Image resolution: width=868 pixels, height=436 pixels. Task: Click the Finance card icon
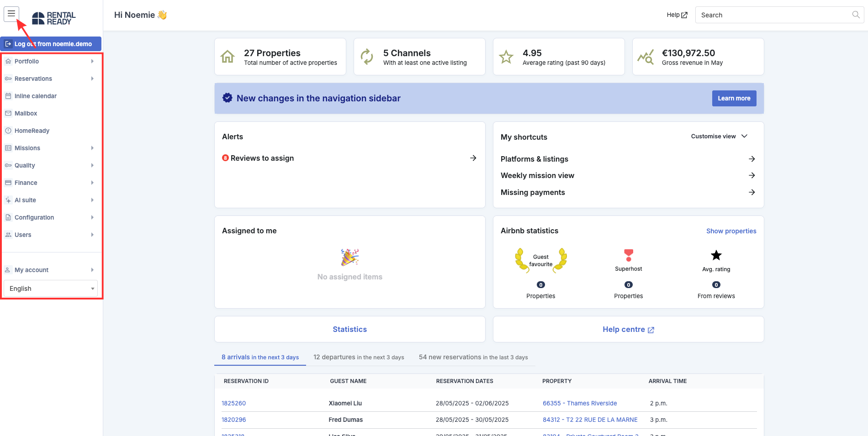(x=8, y=183)
